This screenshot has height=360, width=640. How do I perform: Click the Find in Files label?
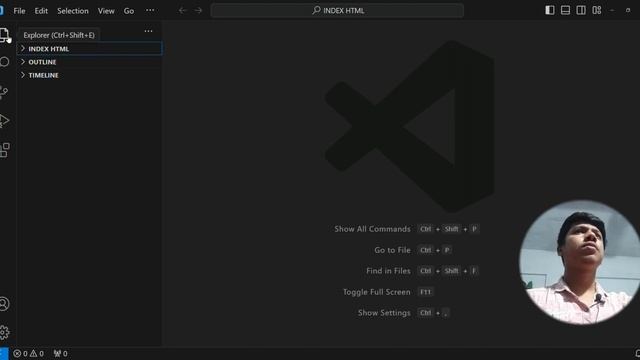click(388, 271)
